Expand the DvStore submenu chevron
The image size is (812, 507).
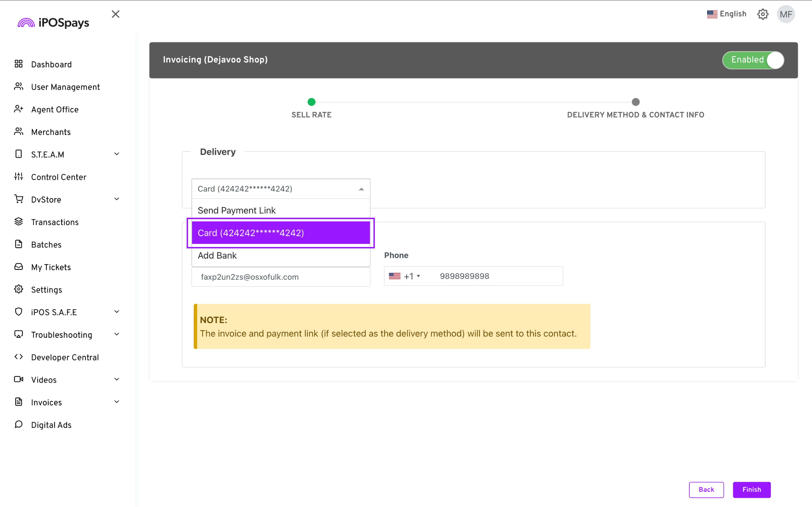point(117,199)
